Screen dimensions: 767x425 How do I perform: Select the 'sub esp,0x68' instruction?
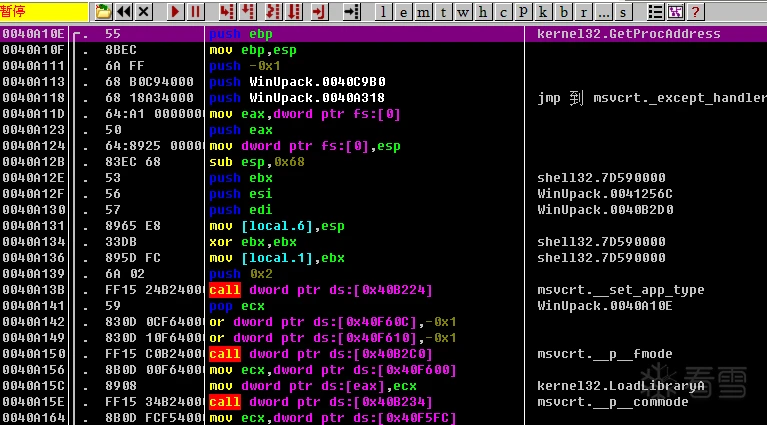[x=257, y=162]
